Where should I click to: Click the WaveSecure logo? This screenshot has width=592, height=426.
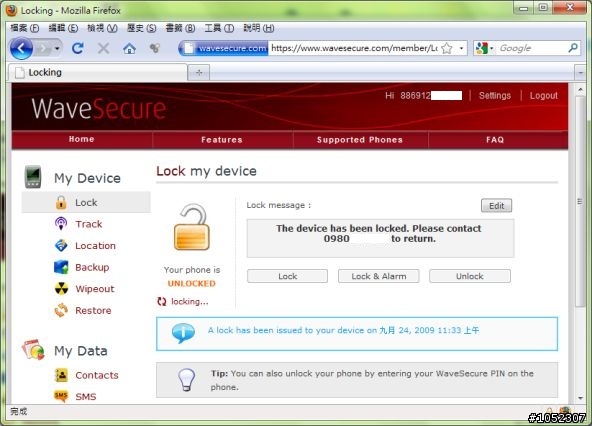pos(99,109)
